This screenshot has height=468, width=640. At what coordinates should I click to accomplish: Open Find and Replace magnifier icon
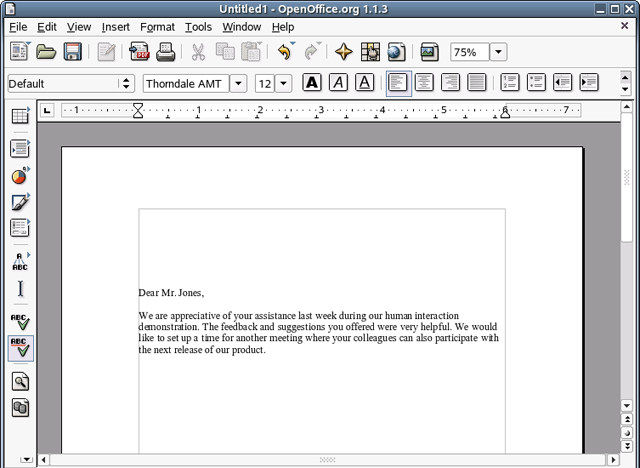[20, 382]
